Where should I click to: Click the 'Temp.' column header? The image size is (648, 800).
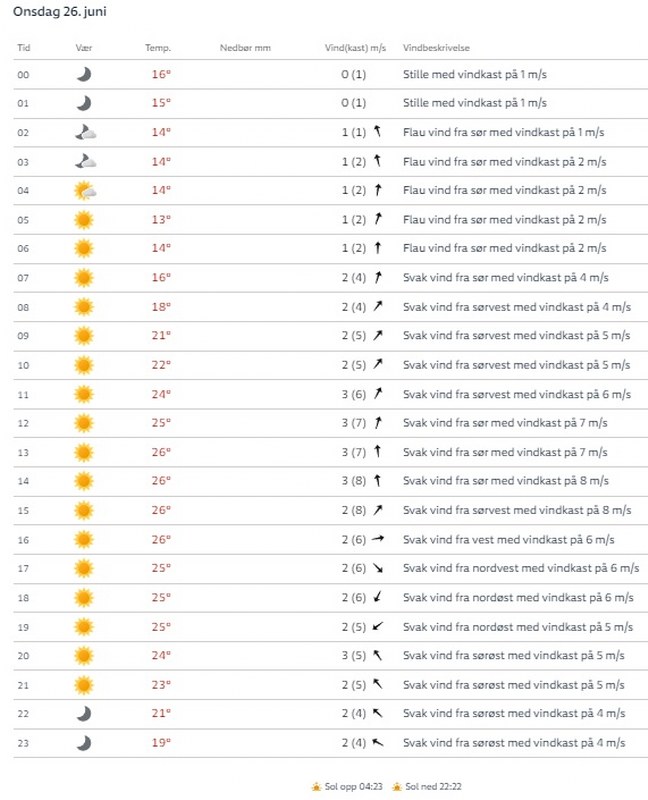pos(158,48)
